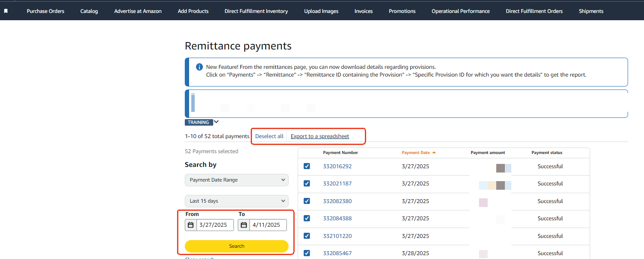Go to Advertise at Amazon
The height and width of the screenshot is (259, 644).
point(138,11)
